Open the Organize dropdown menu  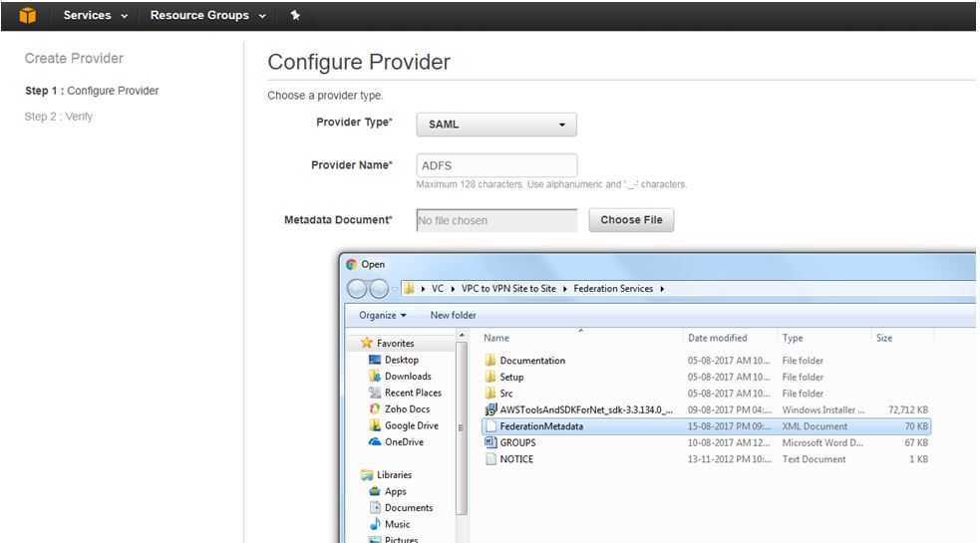[x=383, y=316]
